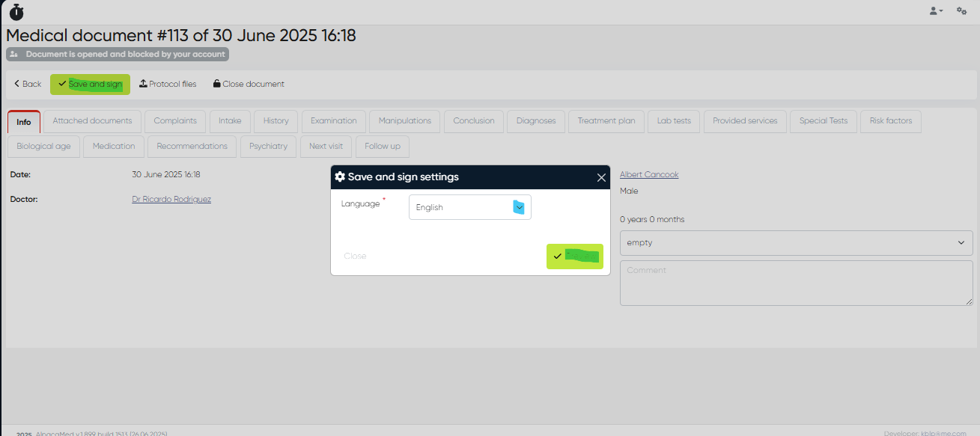Open Protocol files upload
The width and height of the screenshot is (980, 436).
pos(168,85)
